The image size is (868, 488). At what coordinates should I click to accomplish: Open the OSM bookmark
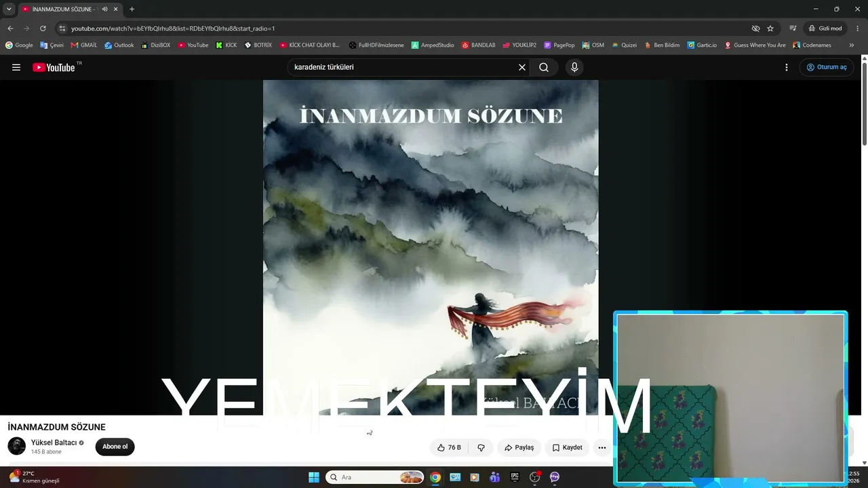pyautogui.click(x=593, y=45)
